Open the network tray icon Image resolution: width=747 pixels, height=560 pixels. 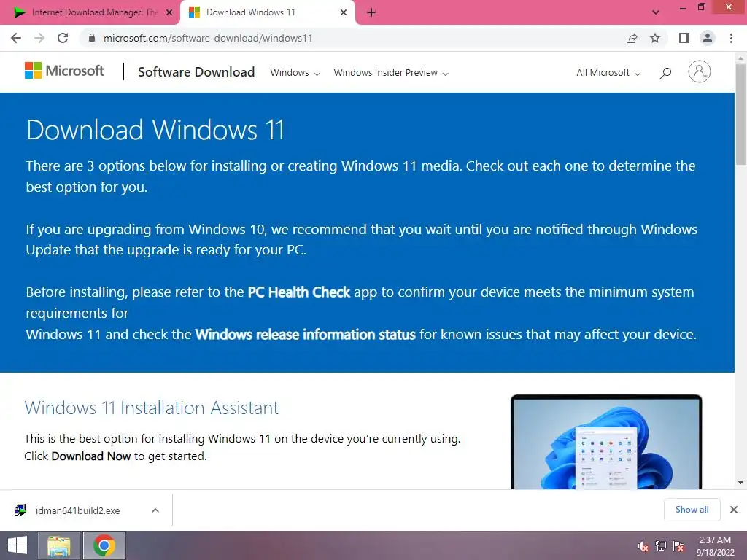661,546
